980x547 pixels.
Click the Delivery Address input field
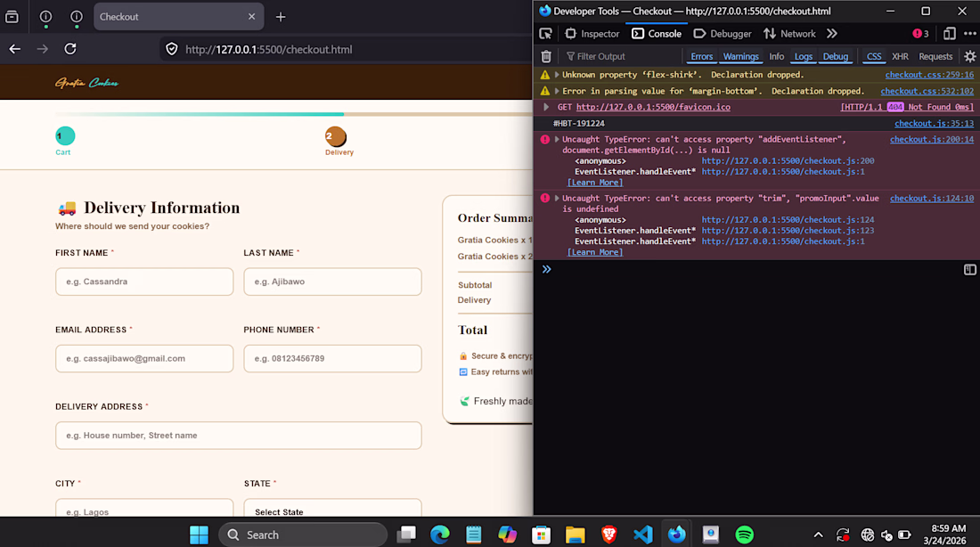tap(238, 436)
